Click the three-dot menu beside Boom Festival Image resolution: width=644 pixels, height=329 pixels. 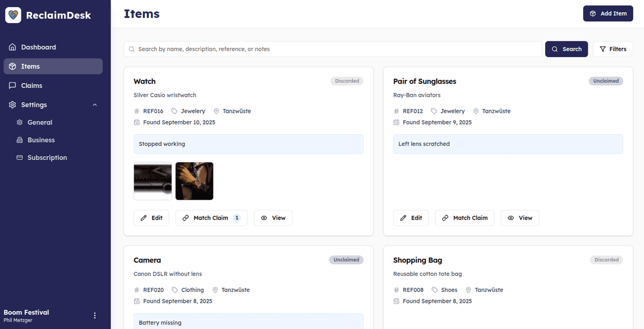(95, 316)
